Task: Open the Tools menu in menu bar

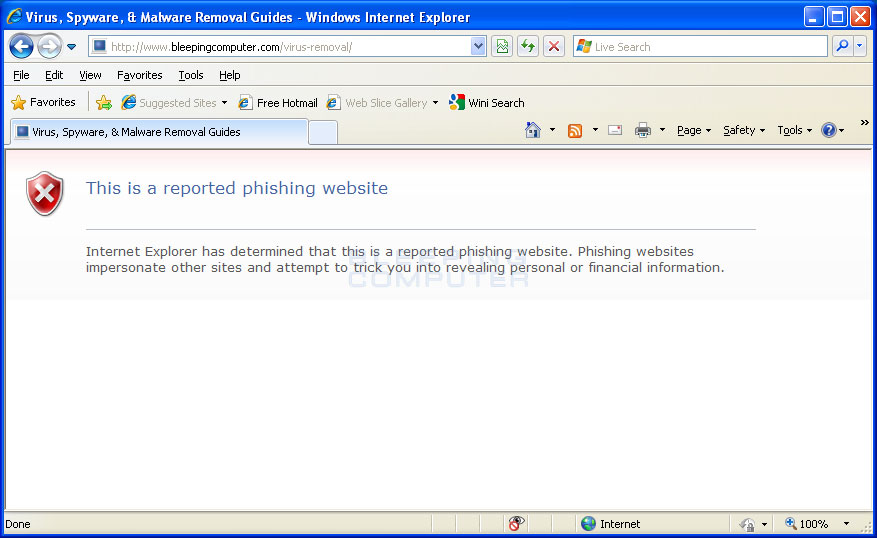Action: coord(191,75)
